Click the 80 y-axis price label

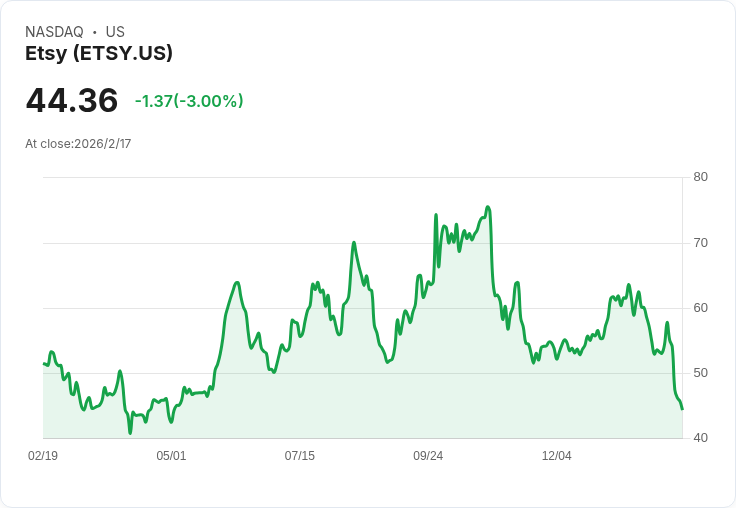click(700, 178)
